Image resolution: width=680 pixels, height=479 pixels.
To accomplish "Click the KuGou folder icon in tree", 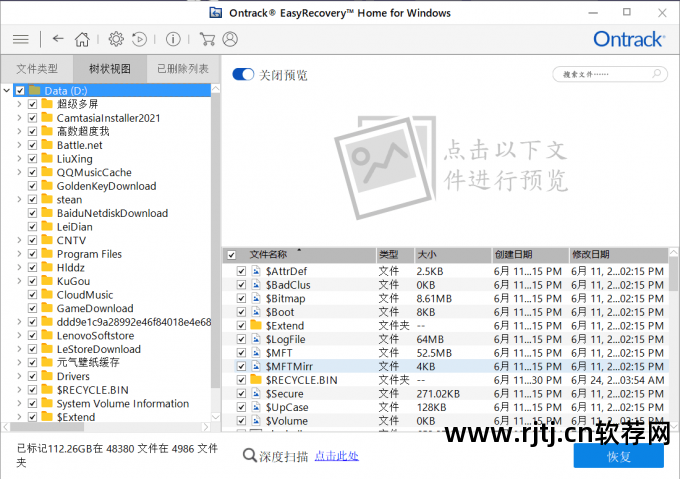I will coord(47,281).
